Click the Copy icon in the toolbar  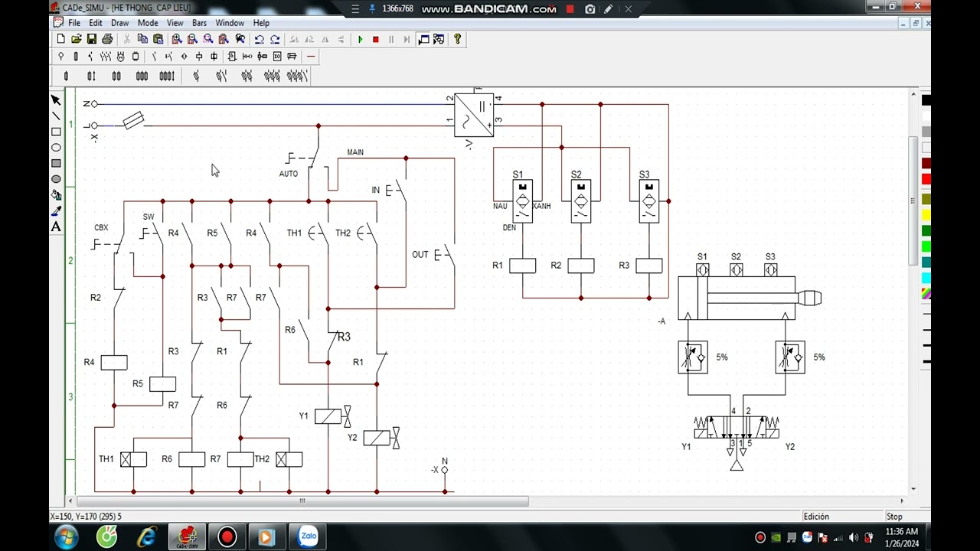pyautogui.click(x=142, y=39)
